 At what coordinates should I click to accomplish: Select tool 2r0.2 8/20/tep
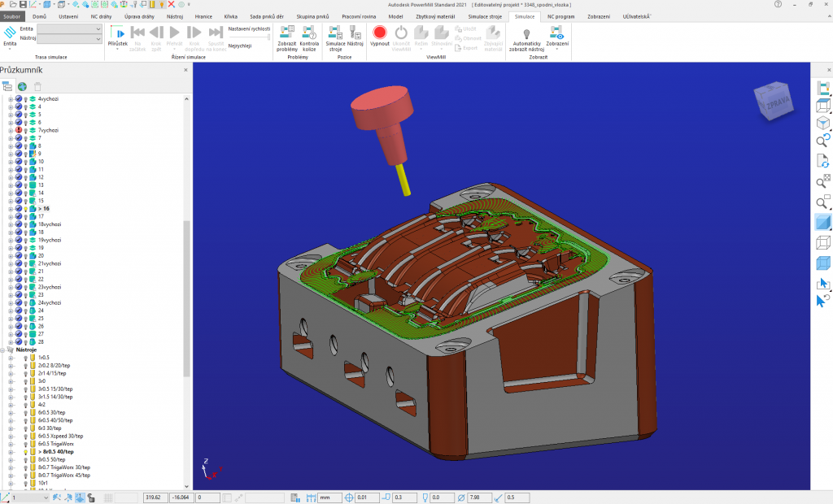pyautogui.click(x=54, y=365)
